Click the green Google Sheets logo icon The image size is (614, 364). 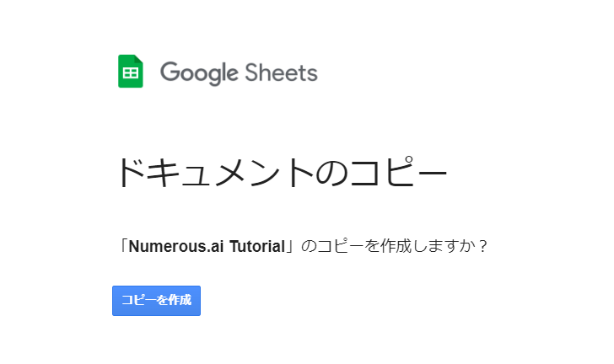coord(131,72)
